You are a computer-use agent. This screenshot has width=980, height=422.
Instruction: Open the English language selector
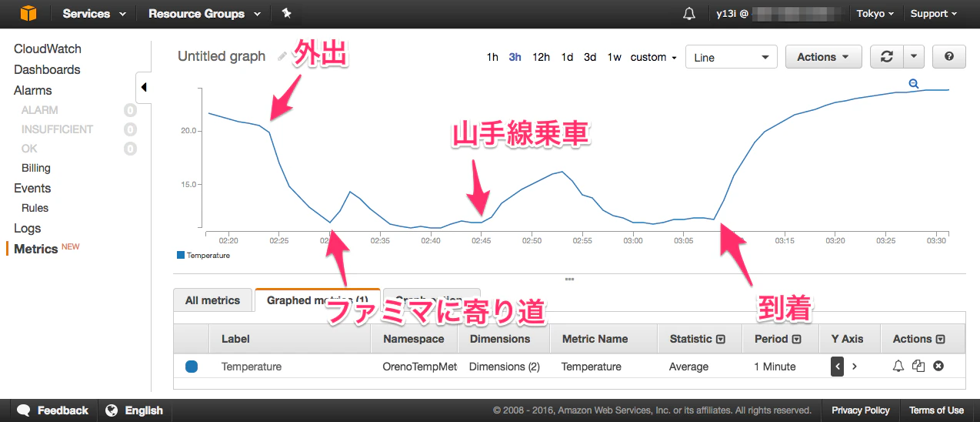coord(144,410)
